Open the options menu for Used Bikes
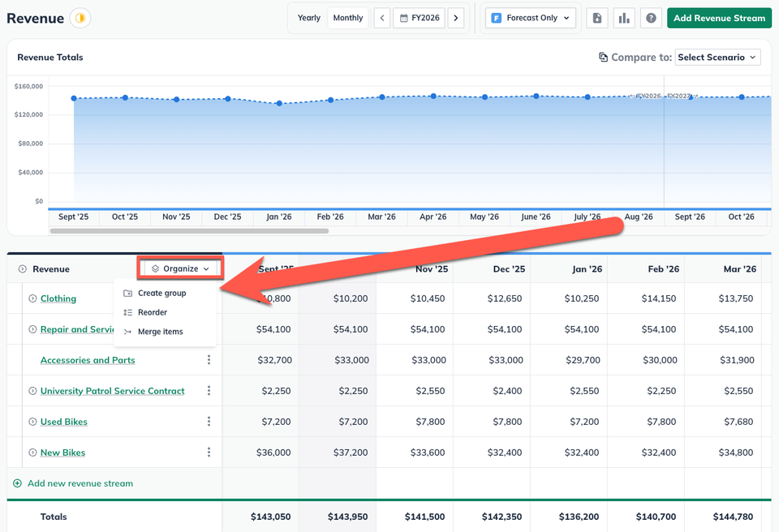The height and width of the screenshot is (532, 779). pos(209,421)
